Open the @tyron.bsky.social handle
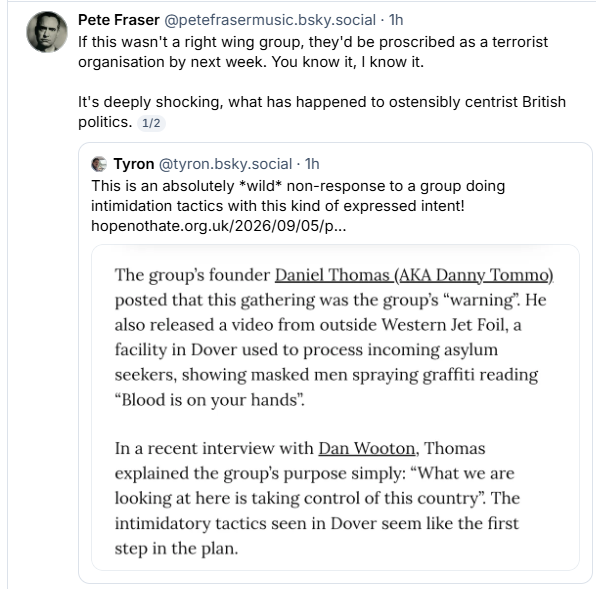The height and width of the screenshot is (589, 596). pos(225,164)
